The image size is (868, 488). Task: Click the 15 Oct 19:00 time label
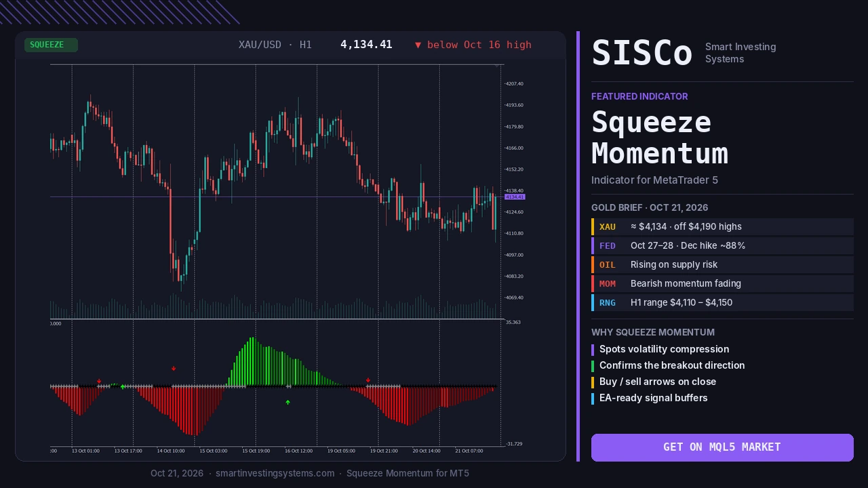point(256,451)
